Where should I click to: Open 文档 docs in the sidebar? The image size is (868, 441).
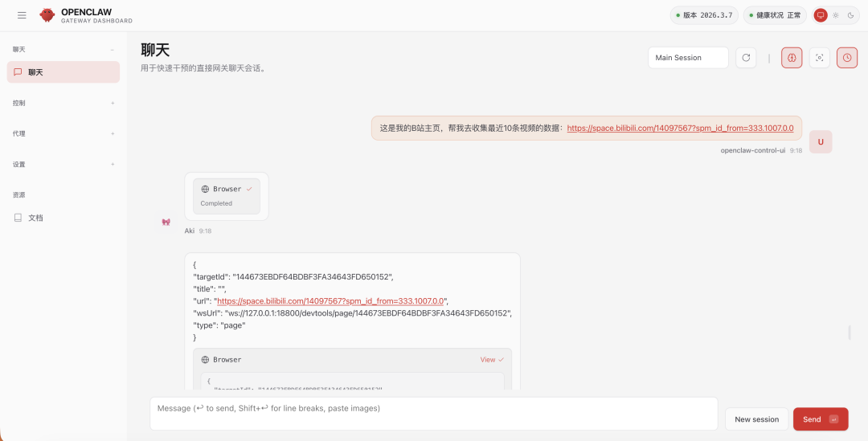(x=63, y=218)
